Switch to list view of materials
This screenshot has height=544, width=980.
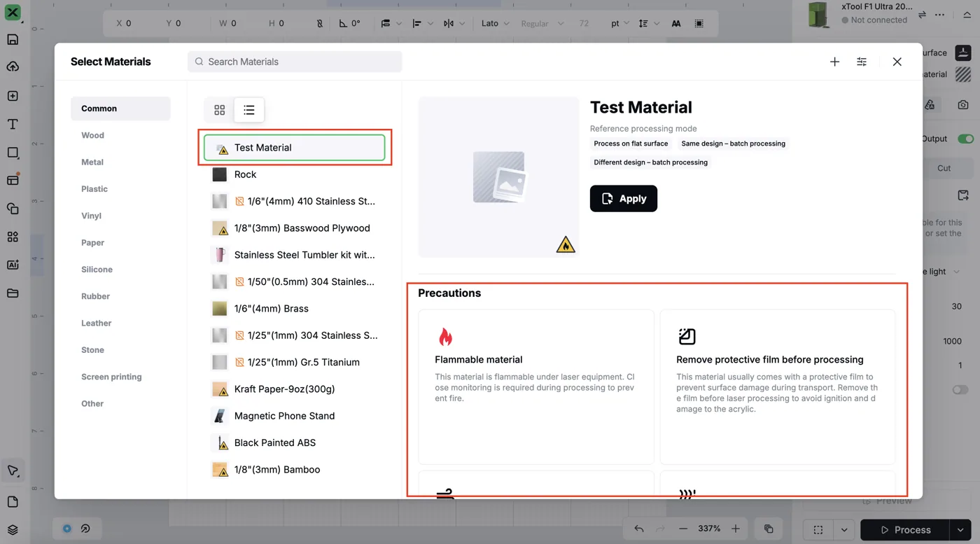coord(249,110)
